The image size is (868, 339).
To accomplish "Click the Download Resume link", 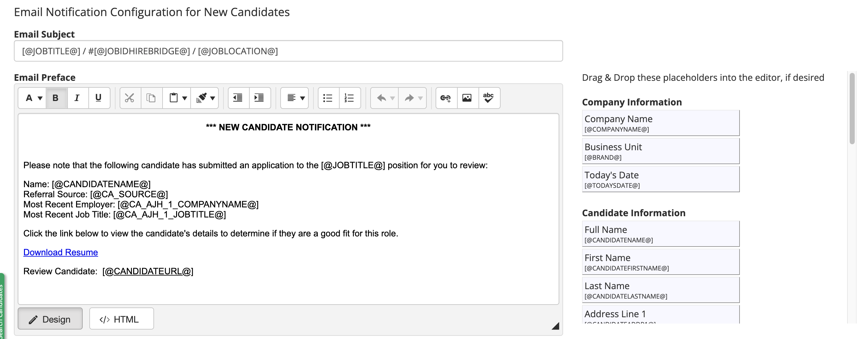I will pos(60,252).
